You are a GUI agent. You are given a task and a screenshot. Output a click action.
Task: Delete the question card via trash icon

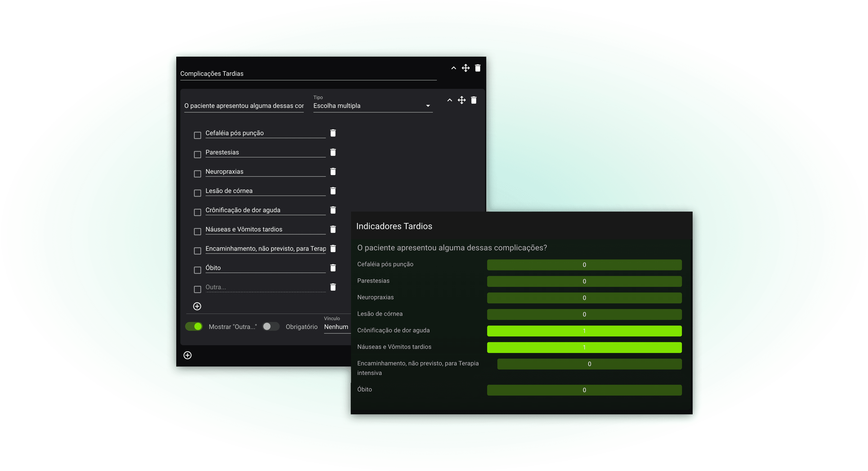point(474,100)
